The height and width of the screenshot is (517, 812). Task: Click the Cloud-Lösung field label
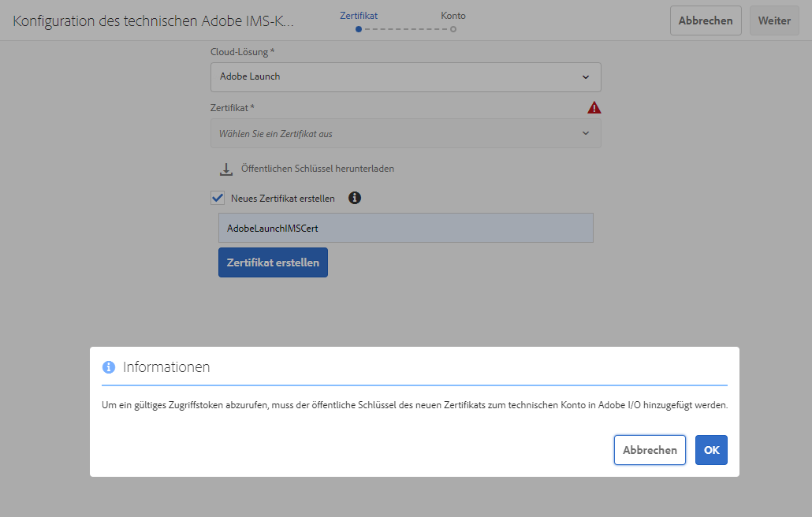click(x=242, y=52)
